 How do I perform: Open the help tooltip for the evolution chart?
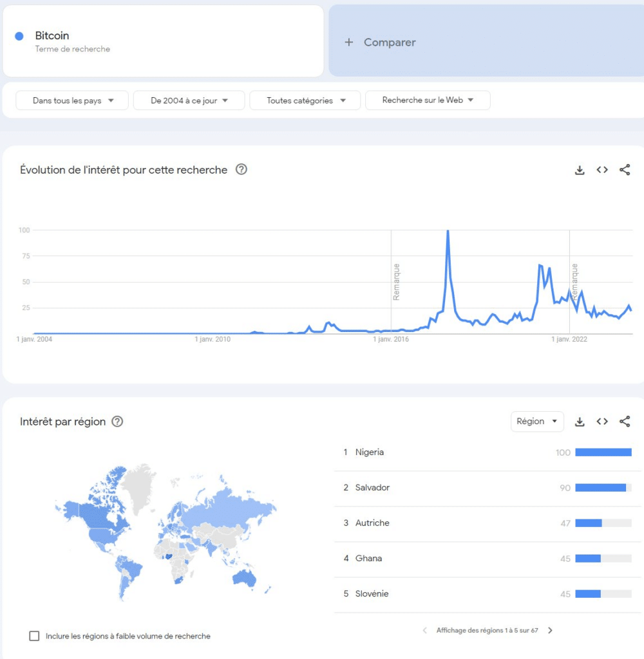[241, 169]
